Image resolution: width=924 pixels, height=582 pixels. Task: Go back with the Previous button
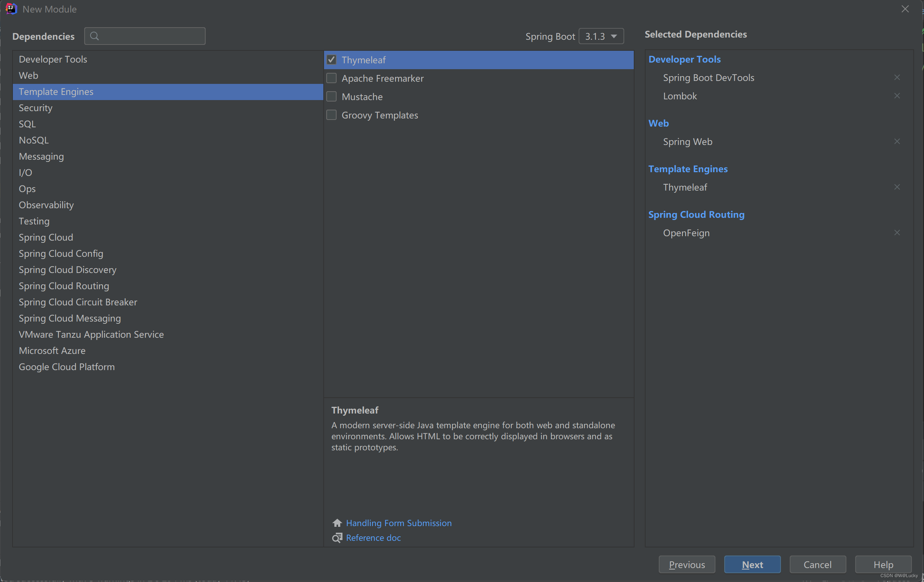pos(686,564)
